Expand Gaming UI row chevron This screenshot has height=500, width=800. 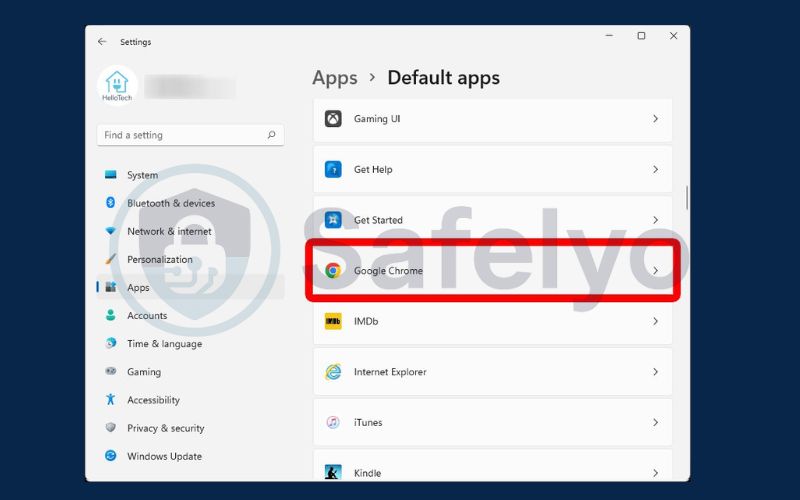coord(656,119)
